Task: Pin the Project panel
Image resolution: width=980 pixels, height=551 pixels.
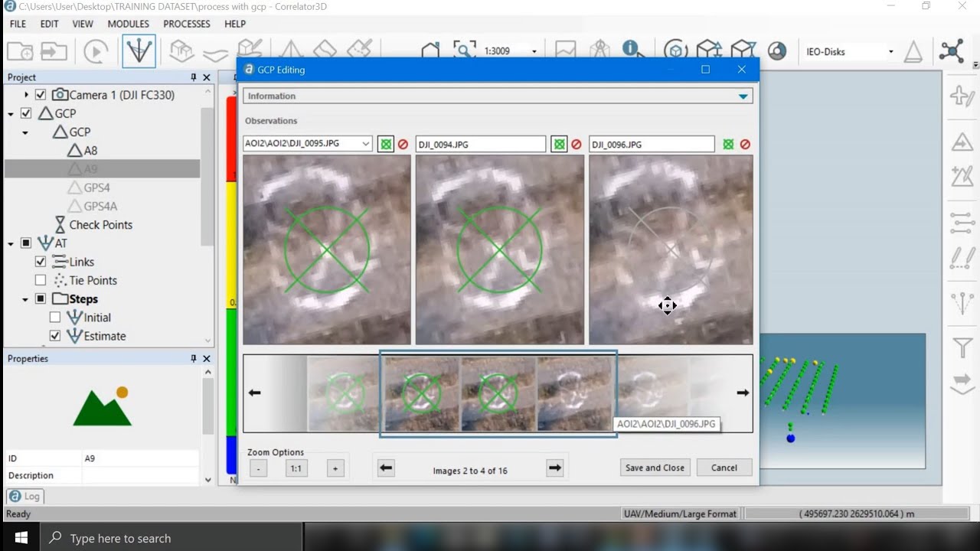Action: [194, 77]
